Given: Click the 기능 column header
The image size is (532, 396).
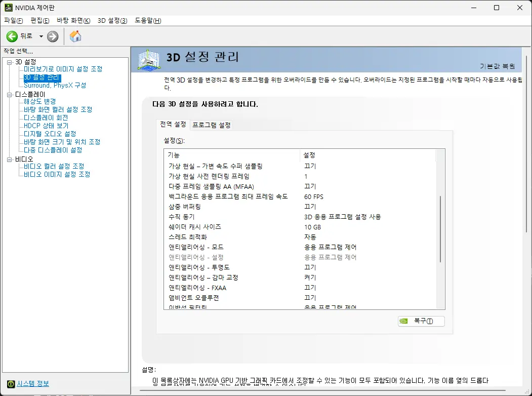Looking at the screenshot, I should coord(232,155).
